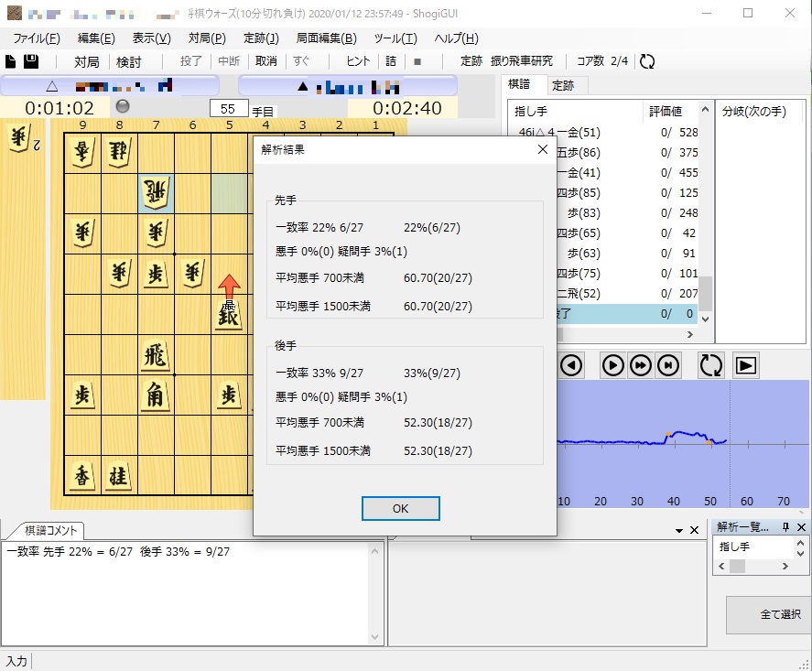Click the square stop icon in toolbar
The image size is (812, 671).
pyautogui.click(x=417, y=61)
